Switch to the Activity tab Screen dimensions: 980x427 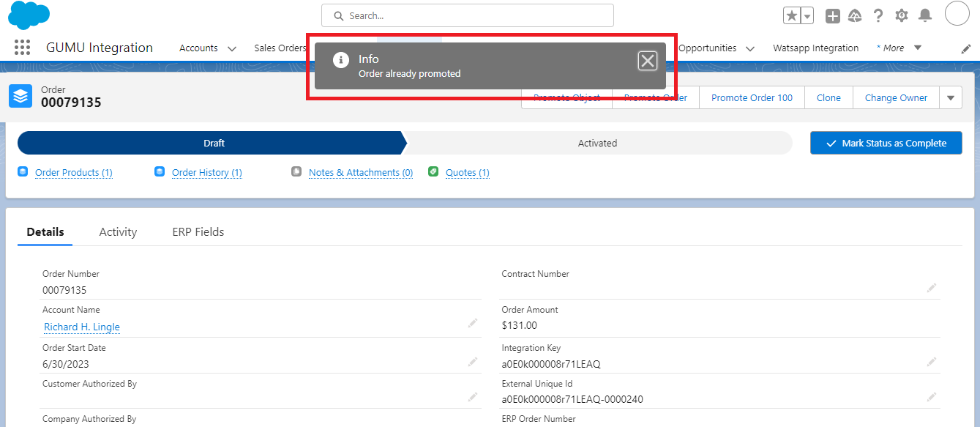[118, 232]
